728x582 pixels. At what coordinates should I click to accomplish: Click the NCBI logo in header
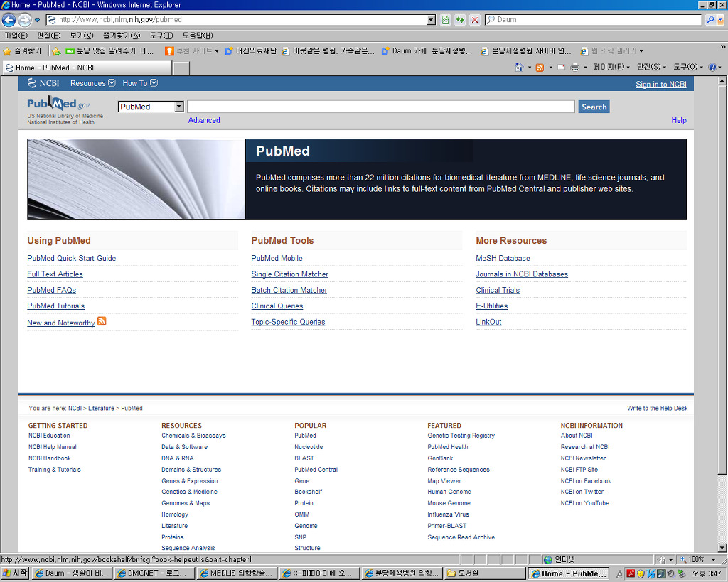pyautogui.click(x=43, y=83)
